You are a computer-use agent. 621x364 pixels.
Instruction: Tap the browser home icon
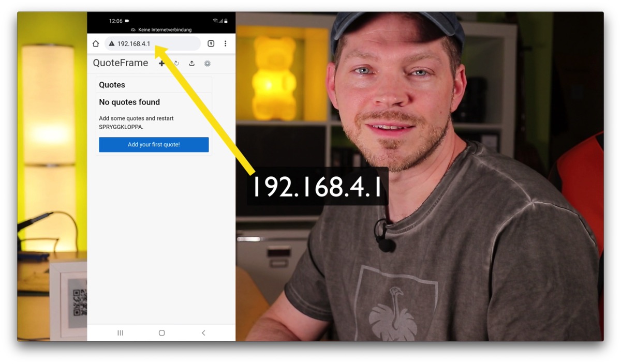point(96,43)
